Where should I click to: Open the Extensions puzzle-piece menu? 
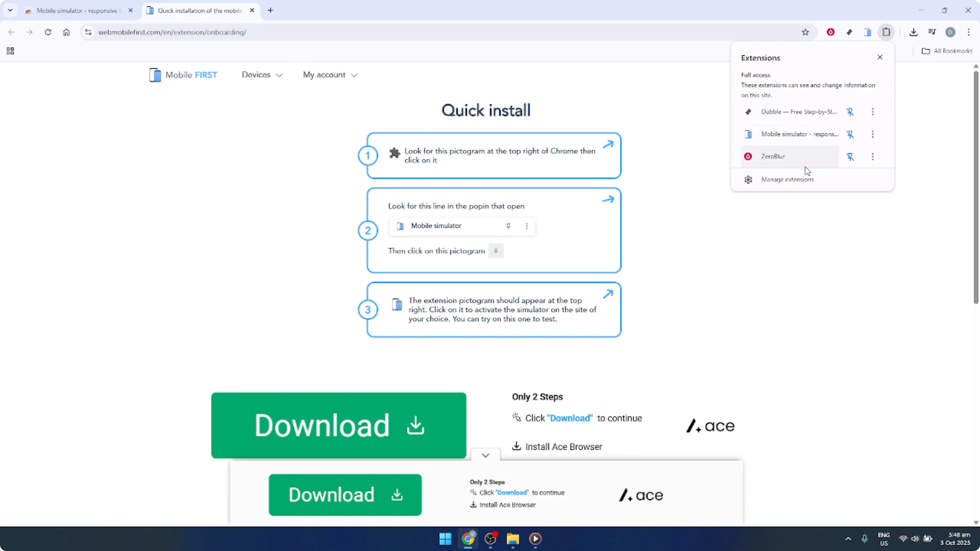887,32
